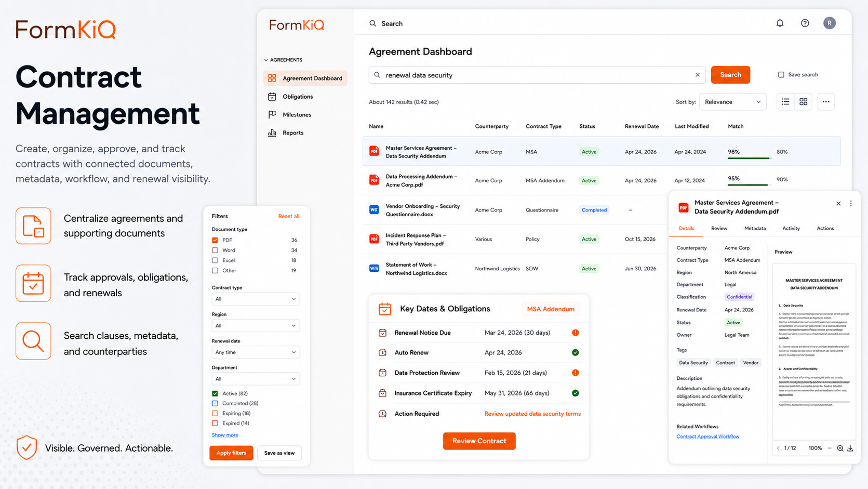Check the Excel document type filter

click(x=215, y=260)
